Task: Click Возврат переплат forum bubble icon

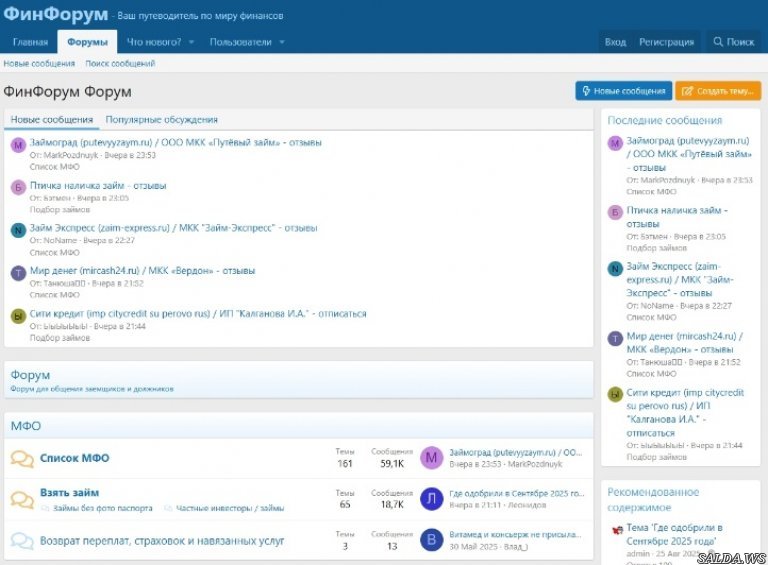Action: (22, 541)
